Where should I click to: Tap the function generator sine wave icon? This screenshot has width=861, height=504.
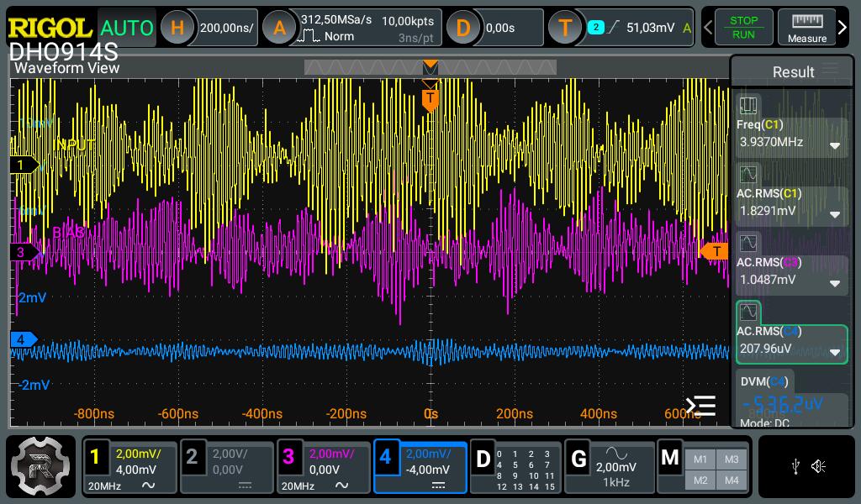click(x=616, y=453)
